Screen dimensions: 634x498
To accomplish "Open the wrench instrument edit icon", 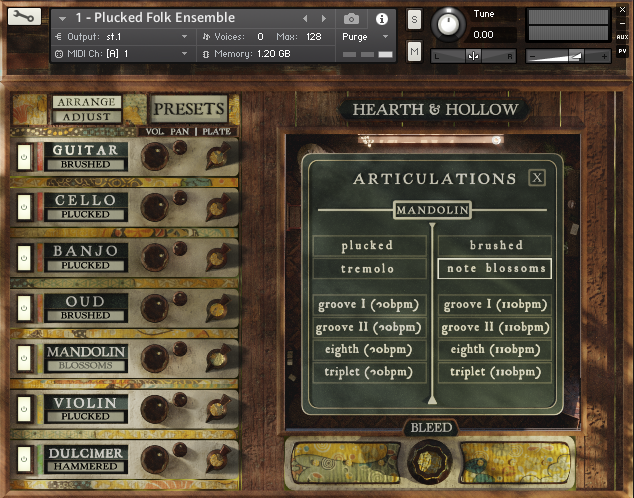I will tap(24, 17).
